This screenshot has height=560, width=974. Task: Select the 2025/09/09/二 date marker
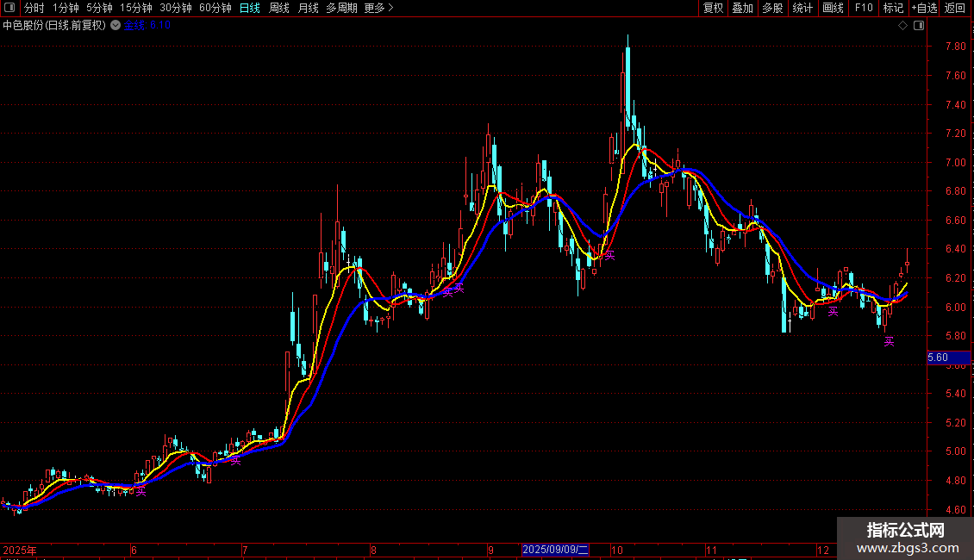pyautogui.click(x=555, y=550)
